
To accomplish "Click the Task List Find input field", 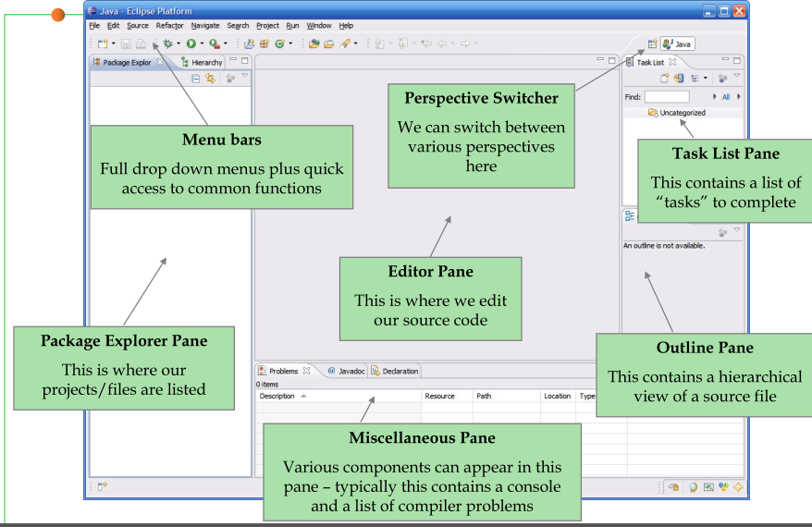I will [667, 97].
